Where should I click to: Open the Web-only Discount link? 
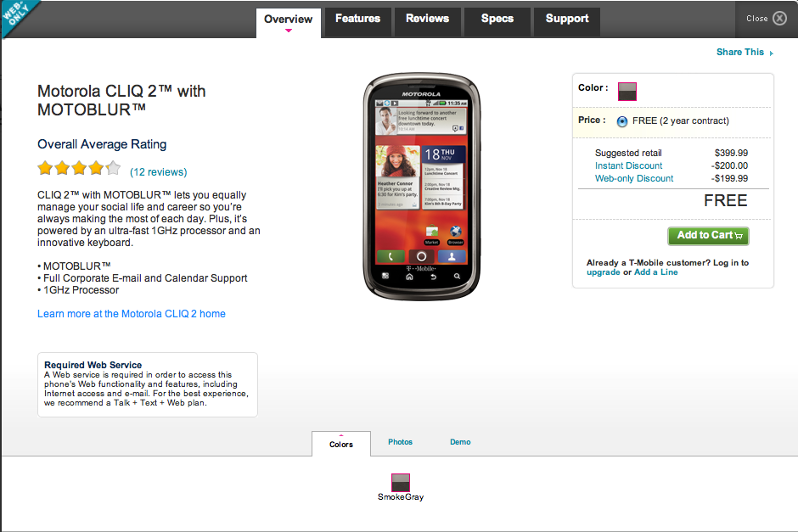(634, 178)
